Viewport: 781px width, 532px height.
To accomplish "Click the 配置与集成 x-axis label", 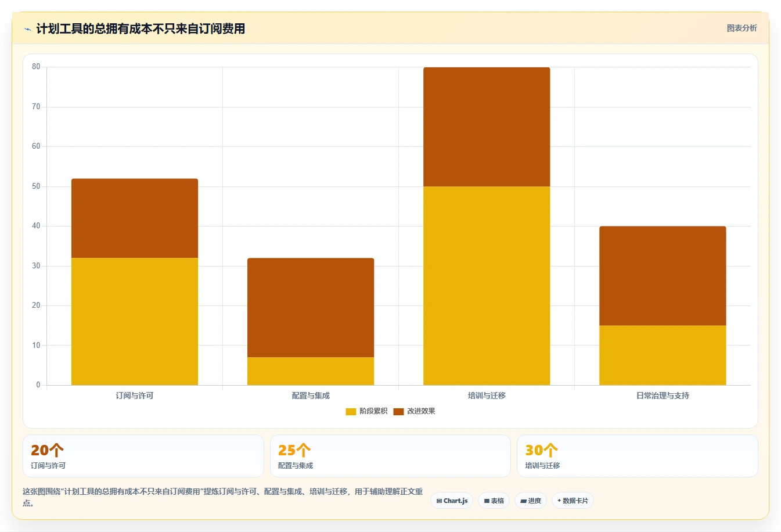I will pos(311,396).
